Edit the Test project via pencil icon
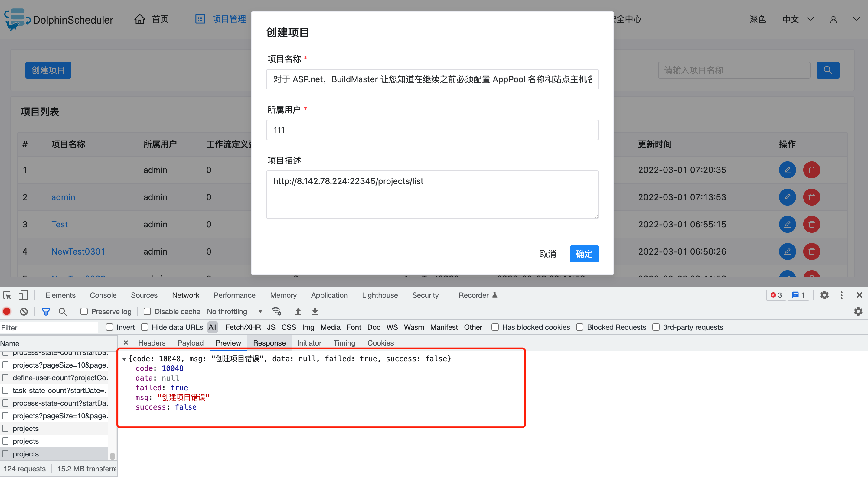The image size is (868, 477). click(788, 224)
